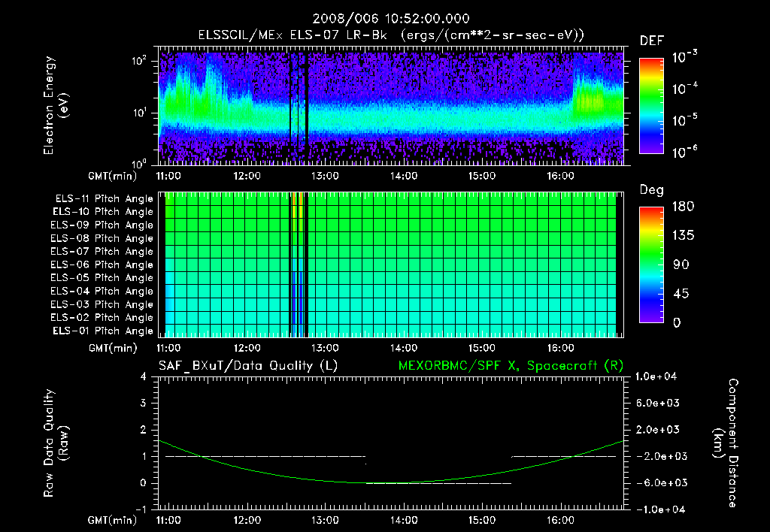The width and height of the screenshot is (770, 532).
Task: Click the Raw Data Quality (Raw) axis label
Action: coord(56,443)
